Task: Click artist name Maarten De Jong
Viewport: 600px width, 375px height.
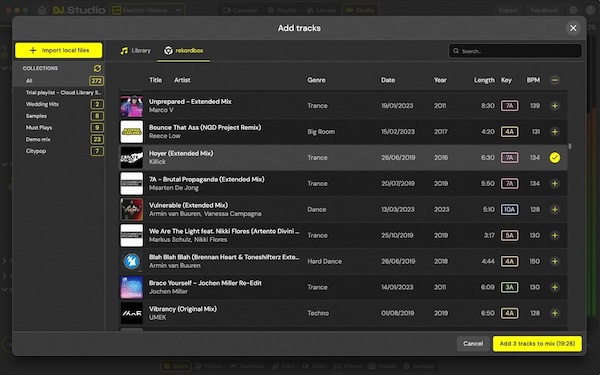Action: tap(174, 188)
